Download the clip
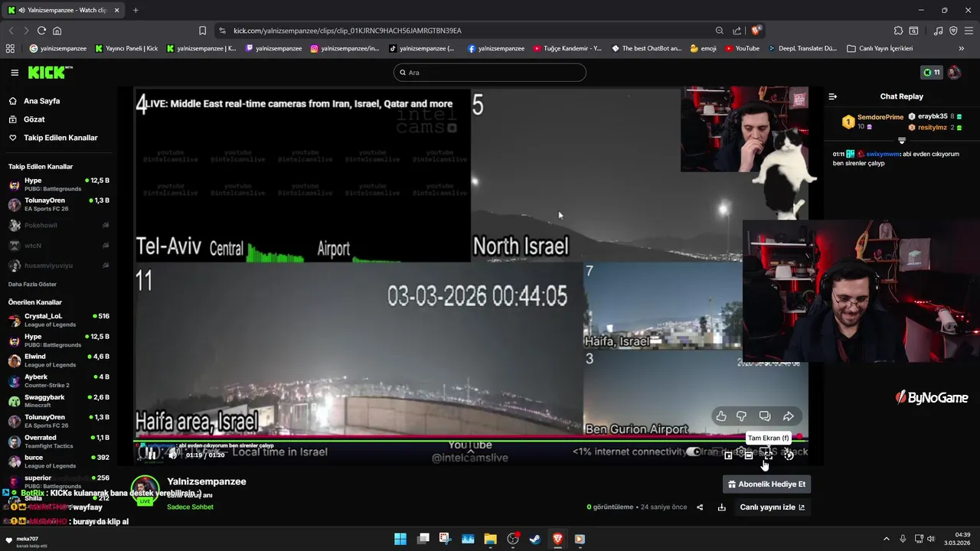The width and height of the screenshot is (980, 551). pyautogui.click(x=721, y=507)
